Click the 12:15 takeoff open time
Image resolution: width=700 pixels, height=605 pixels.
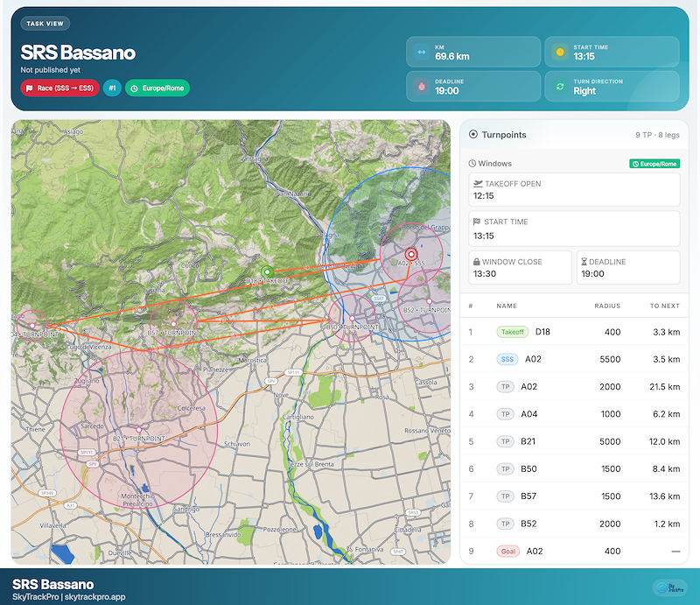[484, 196]
